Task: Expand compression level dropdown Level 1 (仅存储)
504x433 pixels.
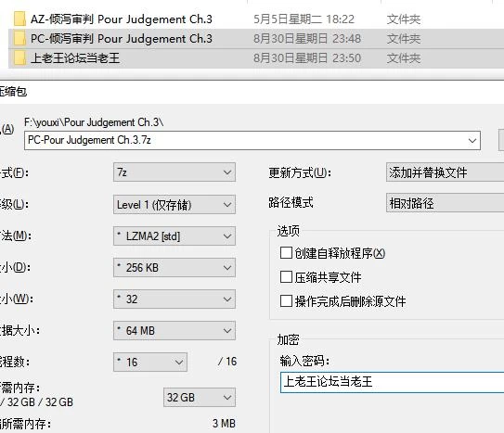Action: pos(174,205)
